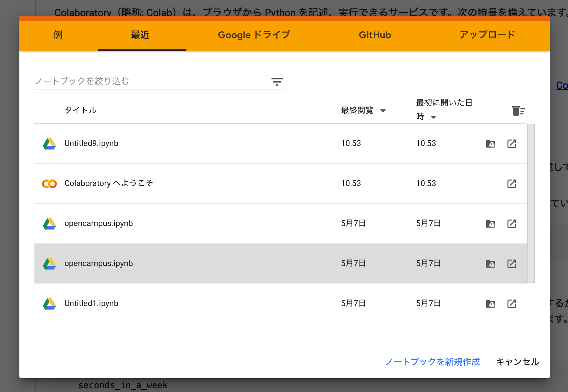Click the filter list icon

coord(277,82)
